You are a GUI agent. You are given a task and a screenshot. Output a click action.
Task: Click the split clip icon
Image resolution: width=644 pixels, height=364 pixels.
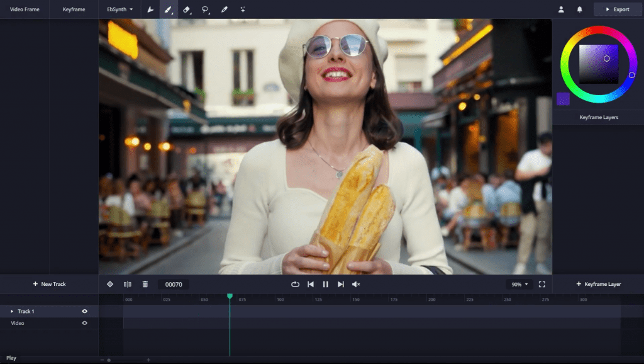pos(127,284)
